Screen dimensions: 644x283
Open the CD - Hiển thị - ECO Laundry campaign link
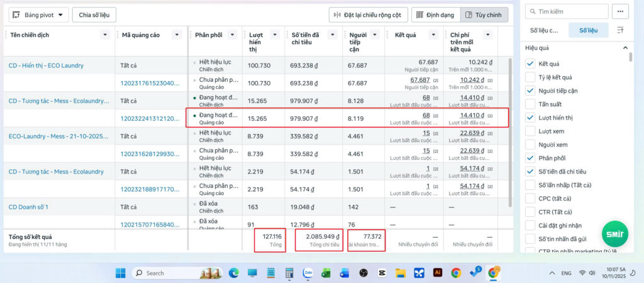[x=46, y=65]
